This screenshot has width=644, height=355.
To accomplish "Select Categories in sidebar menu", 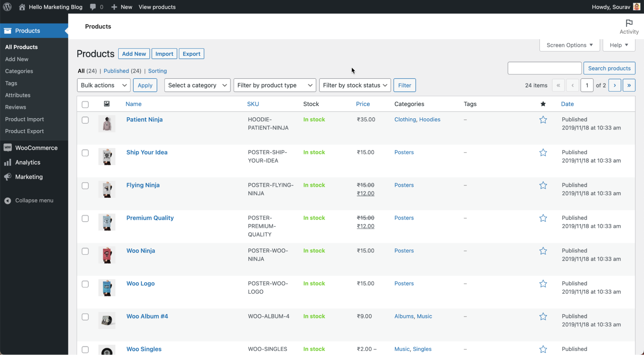I will pyautogui.click(x=19, y=71).
